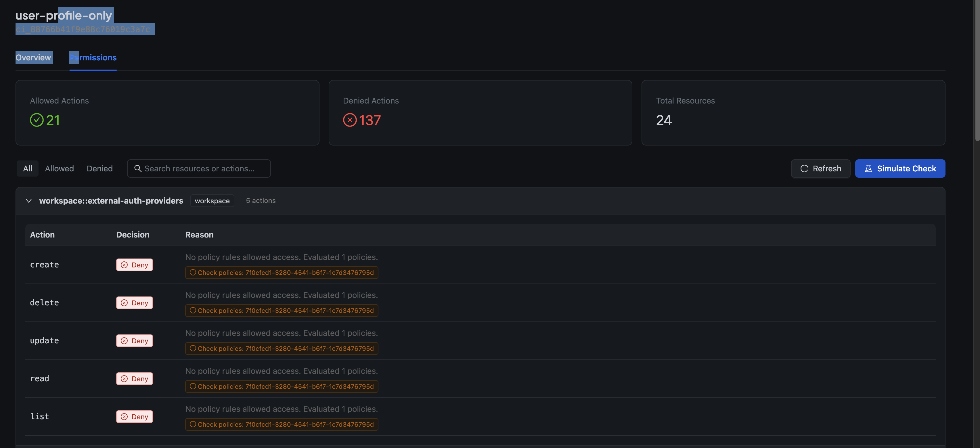
Task: Click the info icon in create row policy
Action: click(x=193, y=273)
